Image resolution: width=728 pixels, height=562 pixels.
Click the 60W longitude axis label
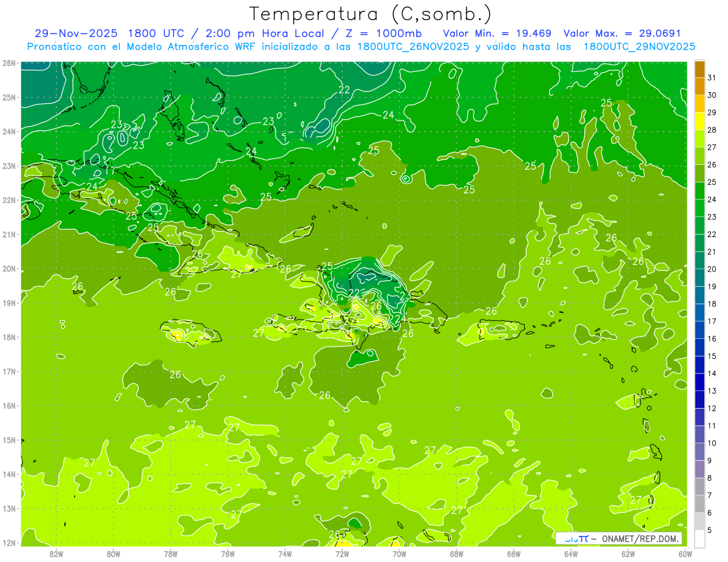point(686,554)
